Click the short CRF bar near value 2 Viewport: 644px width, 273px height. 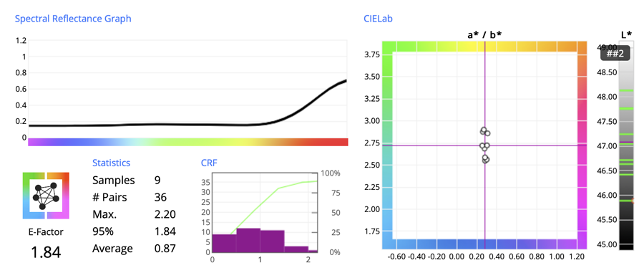click(313, 251)
